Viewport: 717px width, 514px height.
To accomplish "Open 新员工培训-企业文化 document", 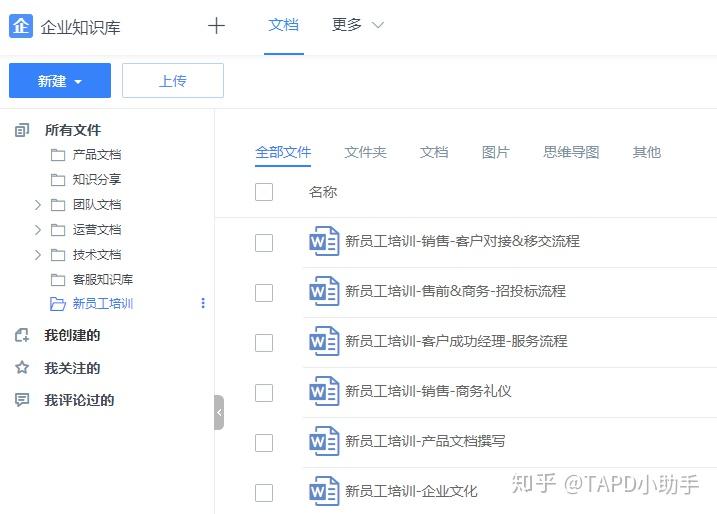I will tap(411, 491).
